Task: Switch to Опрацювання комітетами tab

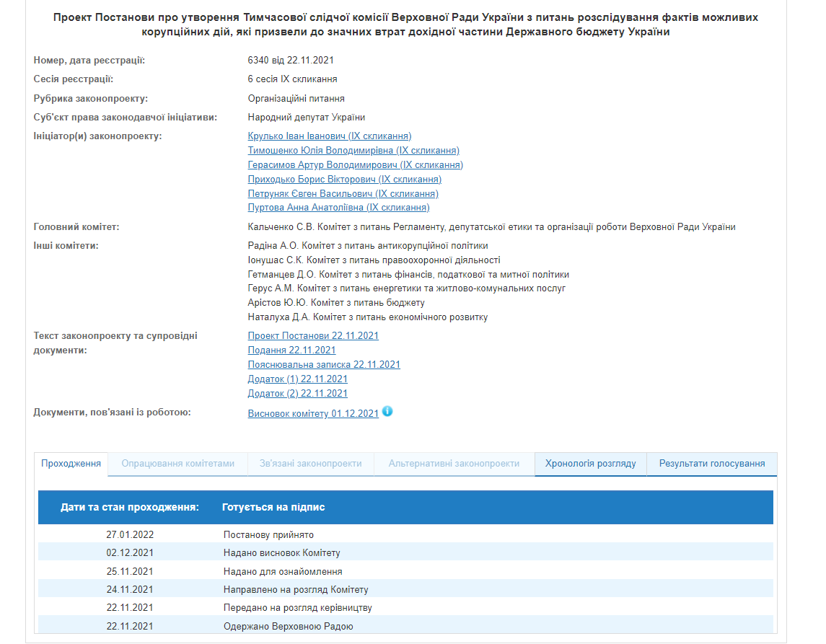Action: tap(178, 464)
